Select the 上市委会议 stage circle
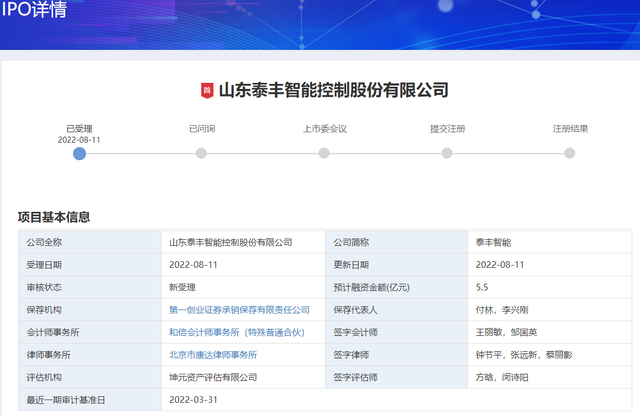This screenshot has width=640, height=416. 324,153
